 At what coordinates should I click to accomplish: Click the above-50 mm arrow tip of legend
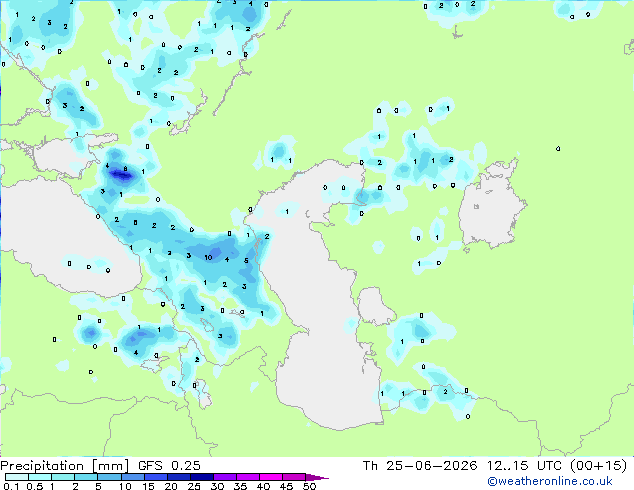pos(317,477)
